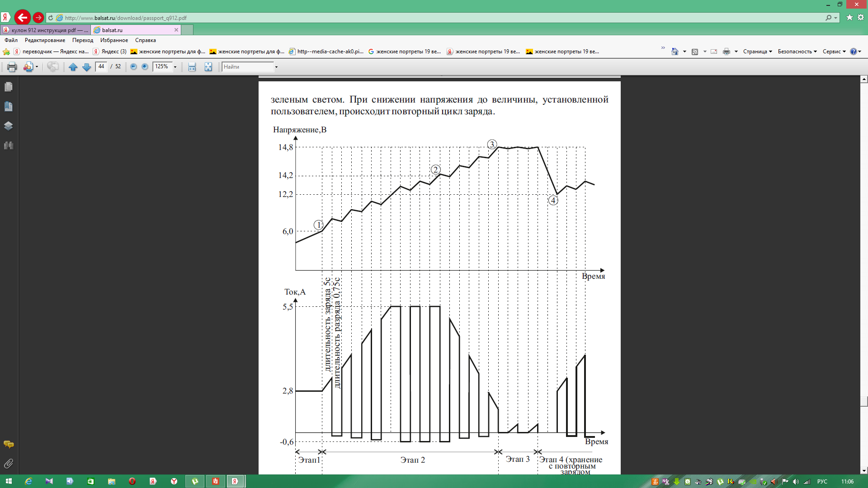Expand the Найти search options dropdown
The width and height of the screenshot is (868, 488).
point(276,67)
